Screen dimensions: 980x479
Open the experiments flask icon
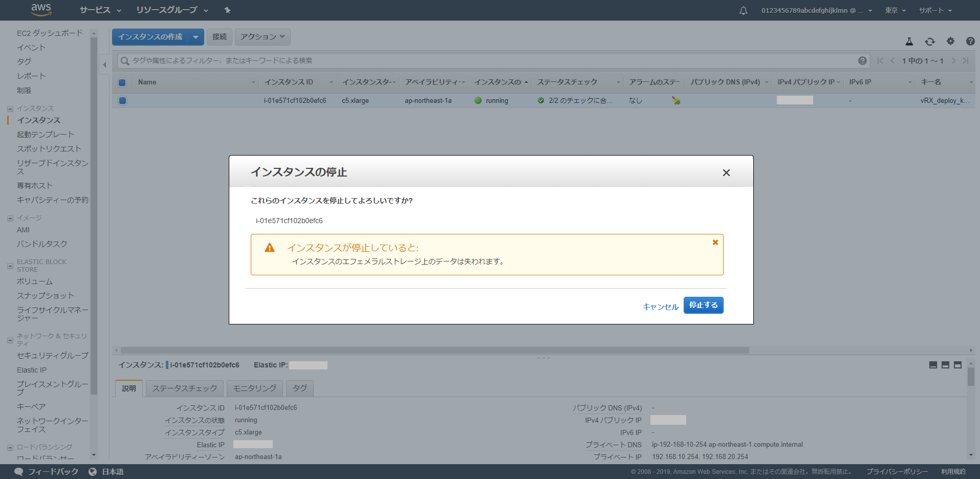point(909,41)
